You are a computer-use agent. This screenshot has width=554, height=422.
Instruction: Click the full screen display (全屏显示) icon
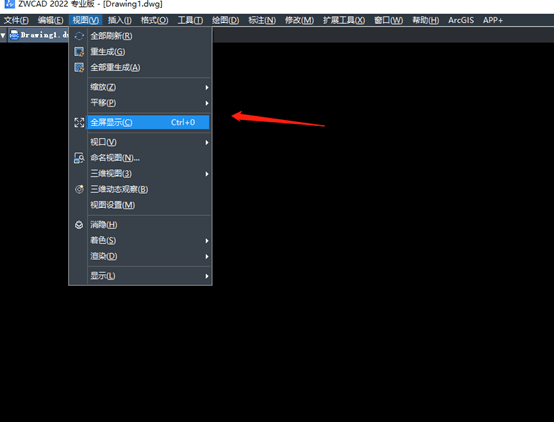[x=79, y=122]
